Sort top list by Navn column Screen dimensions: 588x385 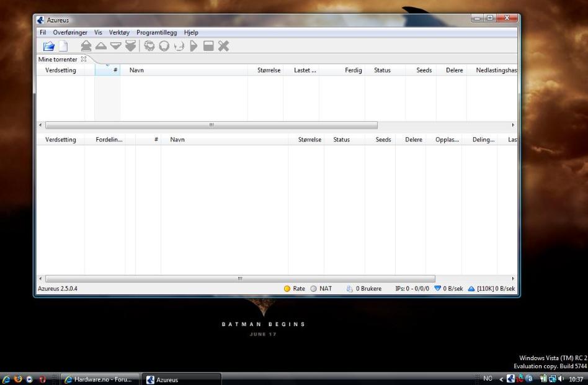click(x=136, y=70)
